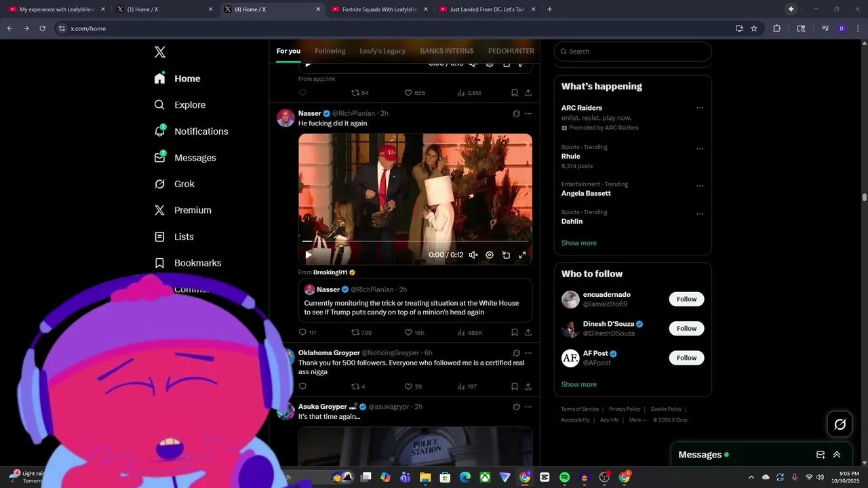Click the X search field
Screen dimensions: 868x488
click(633, 52)
